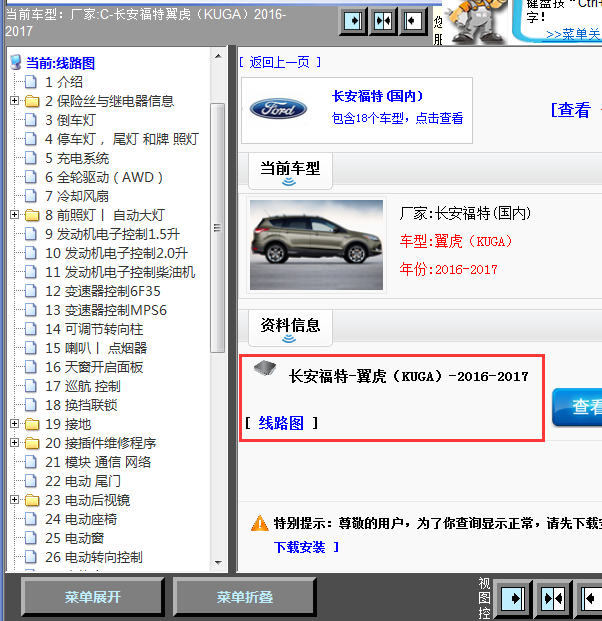Select tree item 7 冷却风扇
Screen dimensions: 602x621
click(x=76, y=196)
